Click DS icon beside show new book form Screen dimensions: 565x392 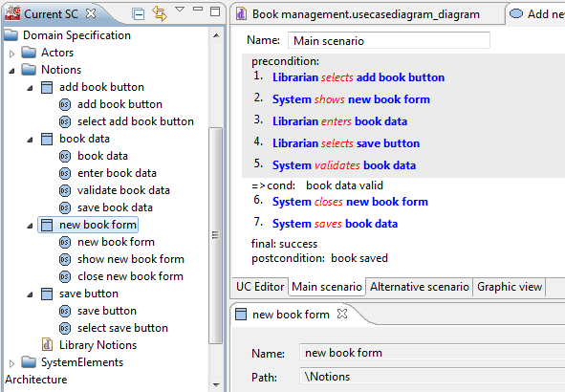pyautogui.click(x=65, y=259)
